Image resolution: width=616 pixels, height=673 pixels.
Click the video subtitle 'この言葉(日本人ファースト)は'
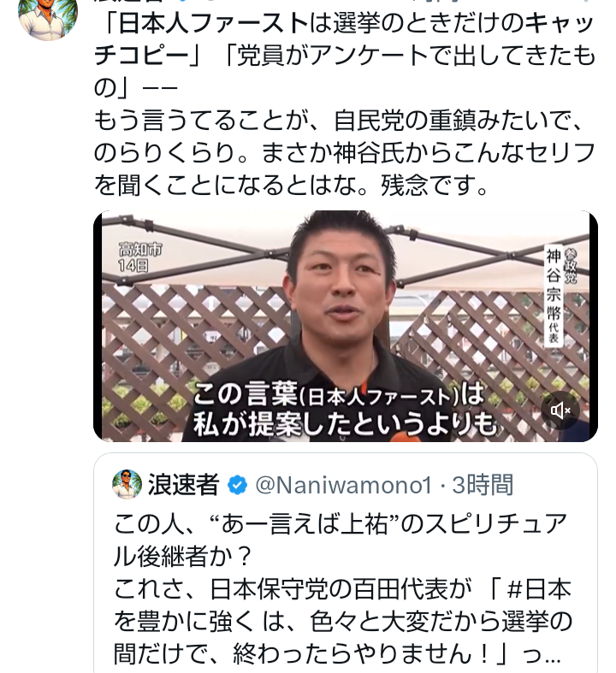point(339,395)
